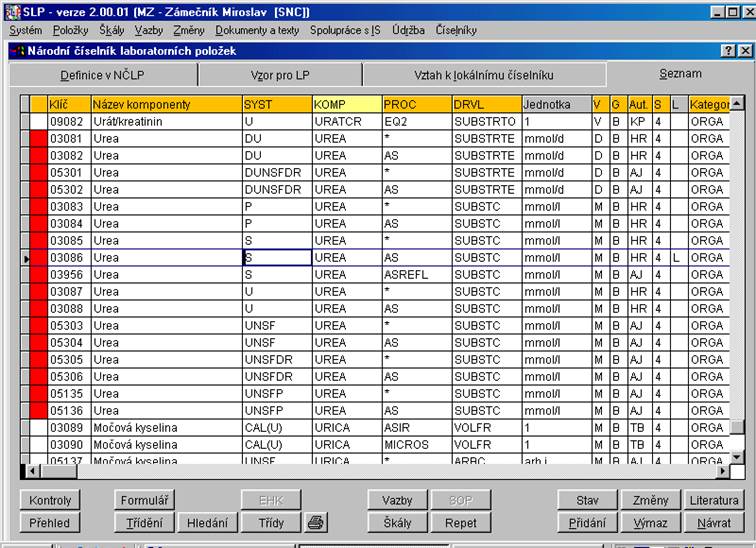Click the SLP application icon in title bar
Image resolution: width=756 pixels, height=548 pixels.
pyautogui.click(x=10, y=11)
